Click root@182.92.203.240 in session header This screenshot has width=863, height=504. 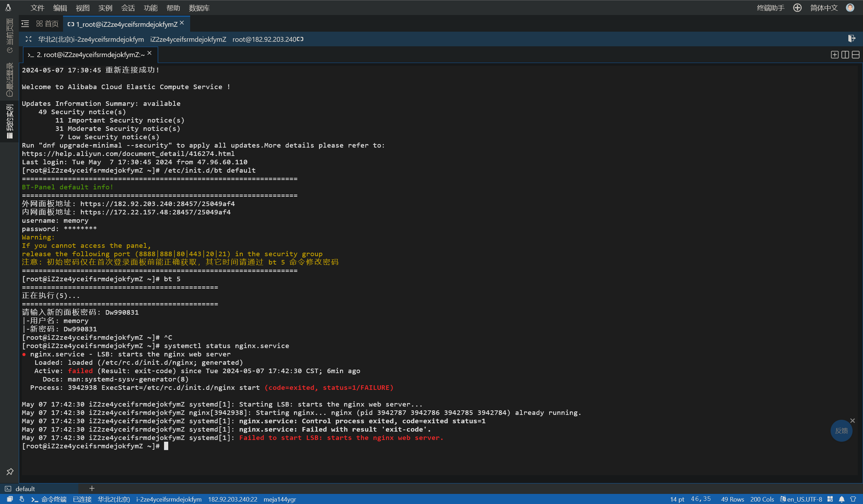tap(264, 39)
